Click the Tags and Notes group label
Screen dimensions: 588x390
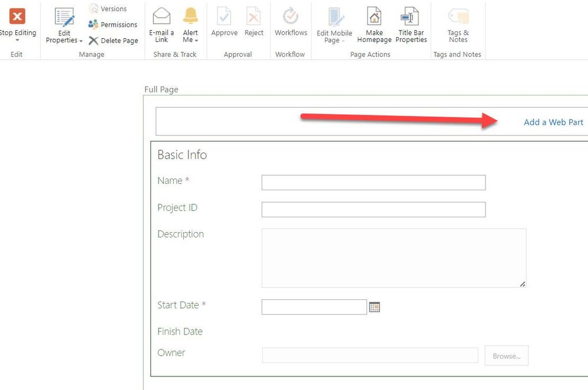click(457, 54)
